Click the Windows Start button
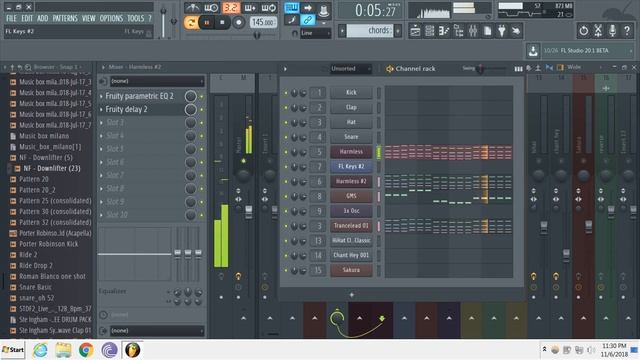Viewport: 640px width, 360px height. 13,350
